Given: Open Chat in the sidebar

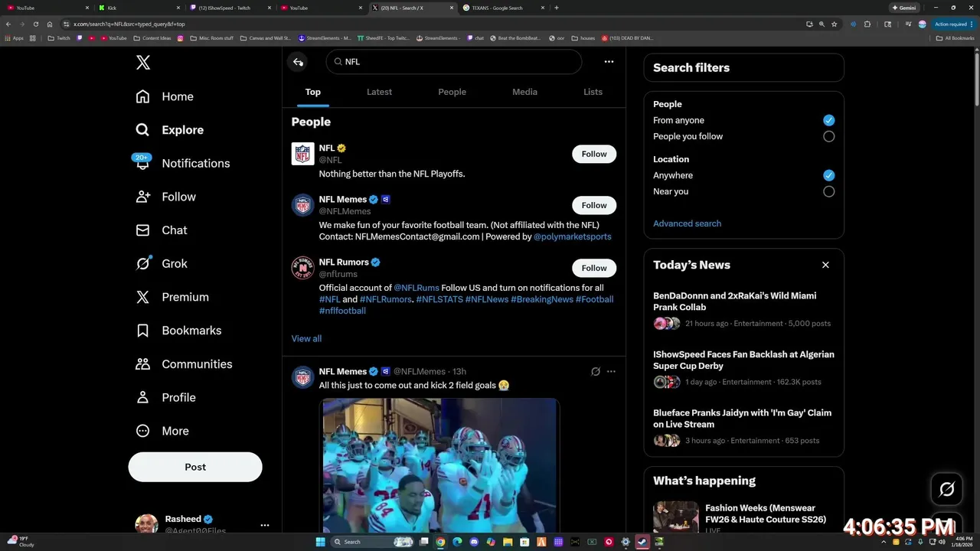Looking at the screenshot, I should click(x=162, y=230).
